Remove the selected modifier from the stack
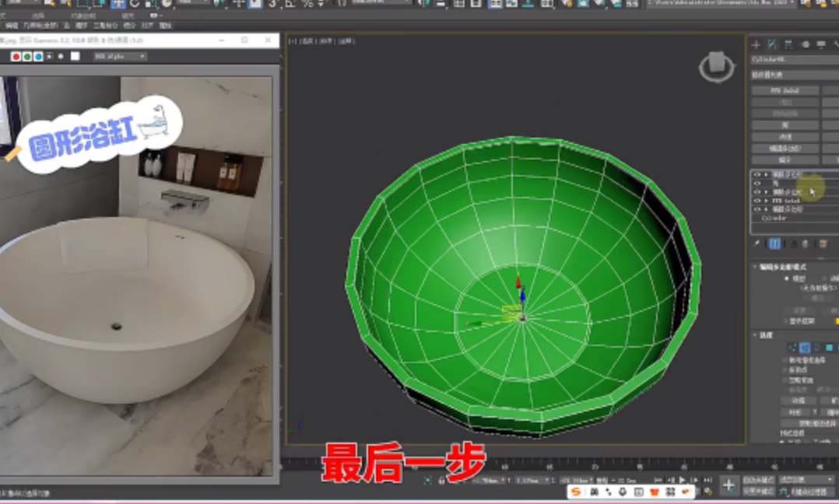Image resolution: width=839 pixels, height=504 pixels. (805, 243)
